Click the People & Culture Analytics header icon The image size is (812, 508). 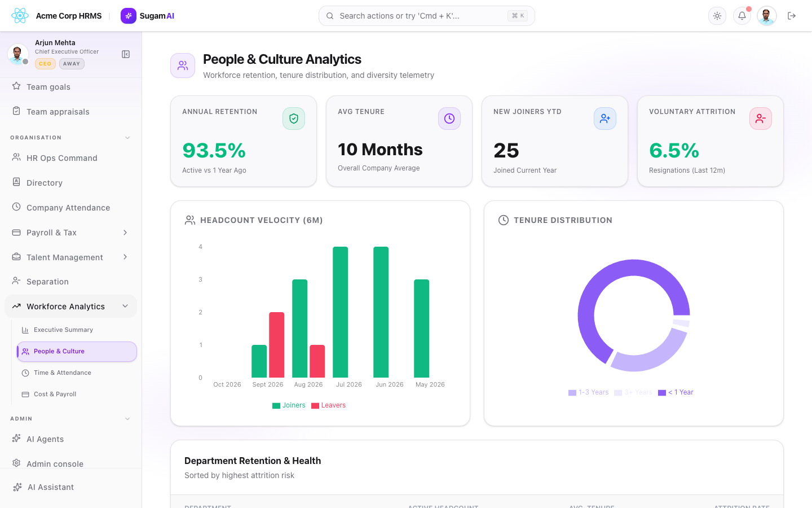click(x=183, y=65)
